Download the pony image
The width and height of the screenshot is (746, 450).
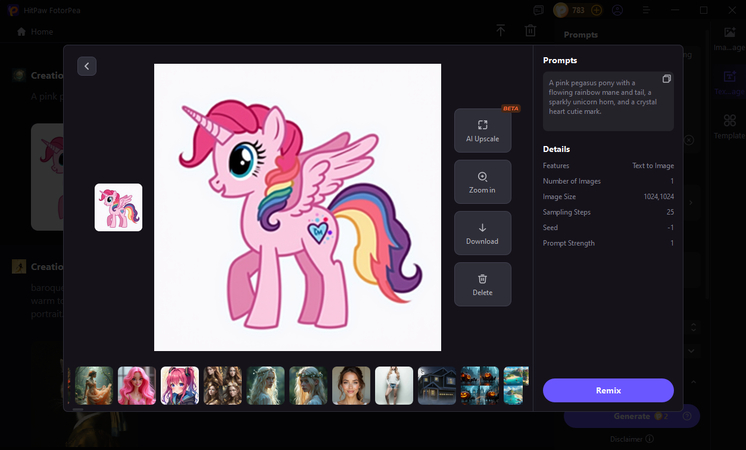pos(482,233)
